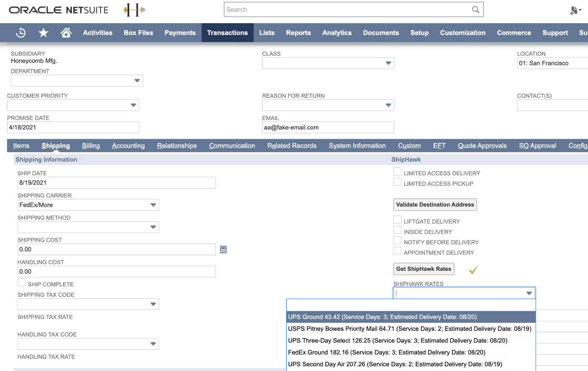
Task: Open the Commerce menu
Action: [514, 32]
